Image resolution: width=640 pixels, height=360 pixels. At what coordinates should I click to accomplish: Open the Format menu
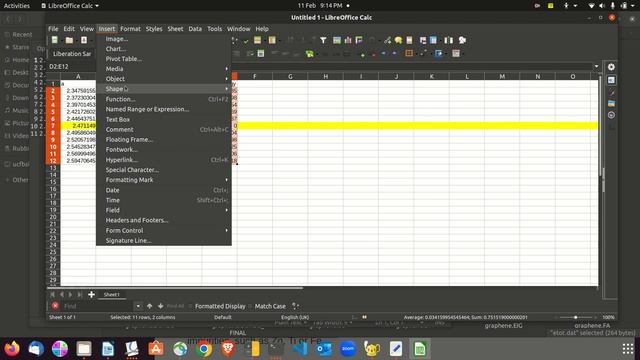(130, 29)
